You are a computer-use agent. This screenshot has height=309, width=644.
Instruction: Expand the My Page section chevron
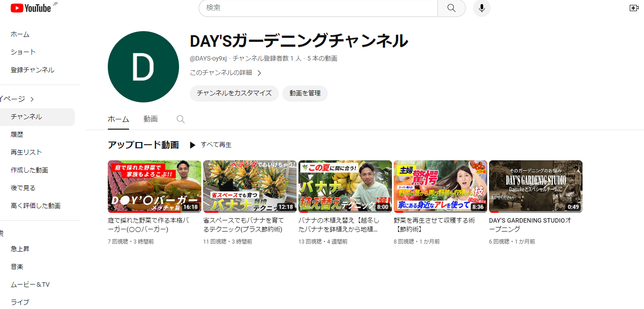click(x=32, y=99)
